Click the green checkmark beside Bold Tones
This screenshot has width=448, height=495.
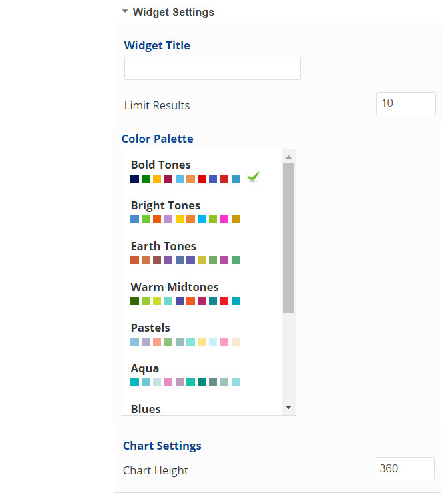[253, 177]
